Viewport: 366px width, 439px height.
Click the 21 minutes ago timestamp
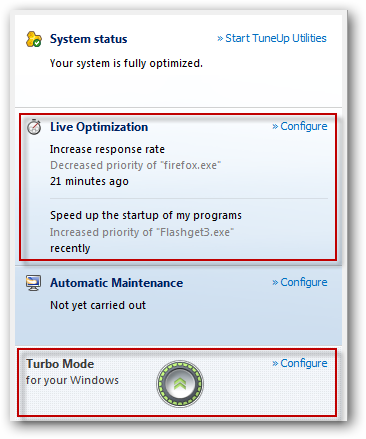[x=89, y=181]
